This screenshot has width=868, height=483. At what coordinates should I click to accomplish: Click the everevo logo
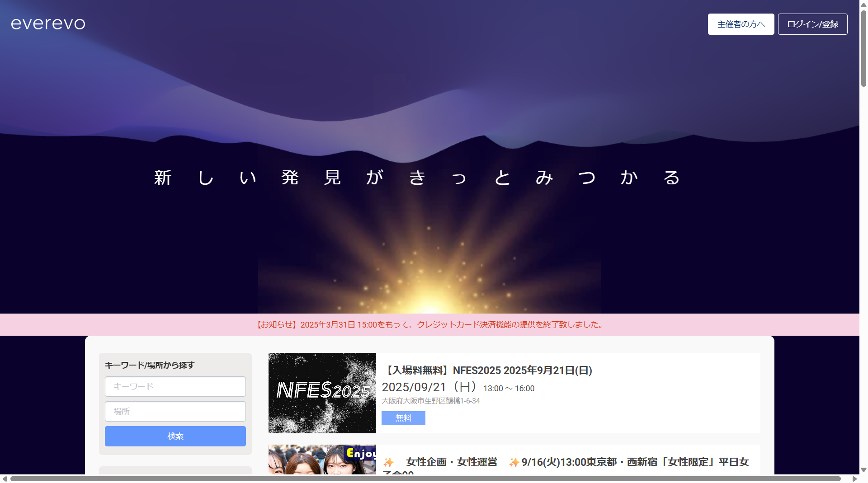(47, 23)
